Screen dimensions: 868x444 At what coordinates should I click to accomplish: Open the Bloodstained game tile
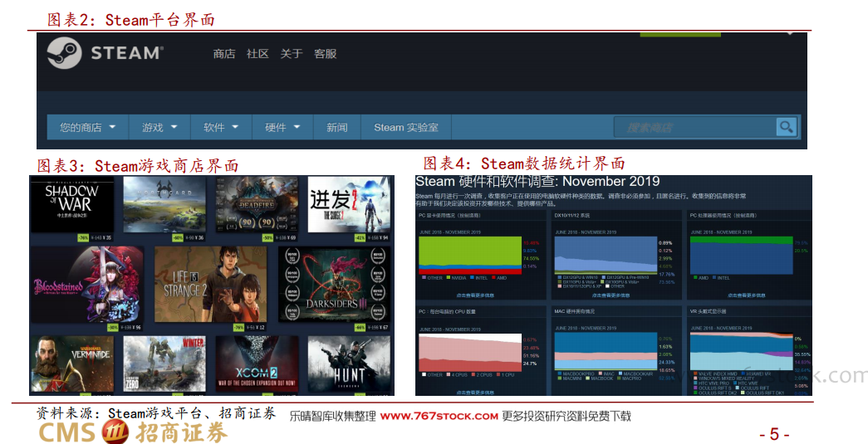point(87,285)
